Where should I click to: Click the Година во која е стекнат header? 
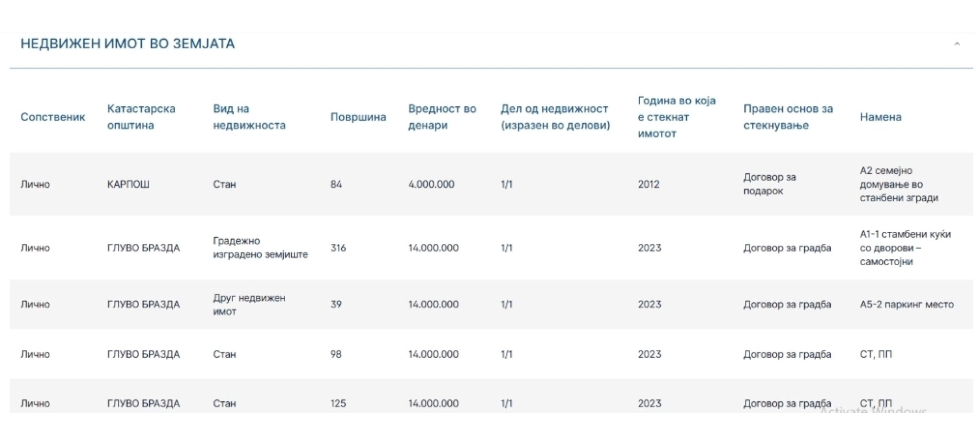tap(676, 117)
